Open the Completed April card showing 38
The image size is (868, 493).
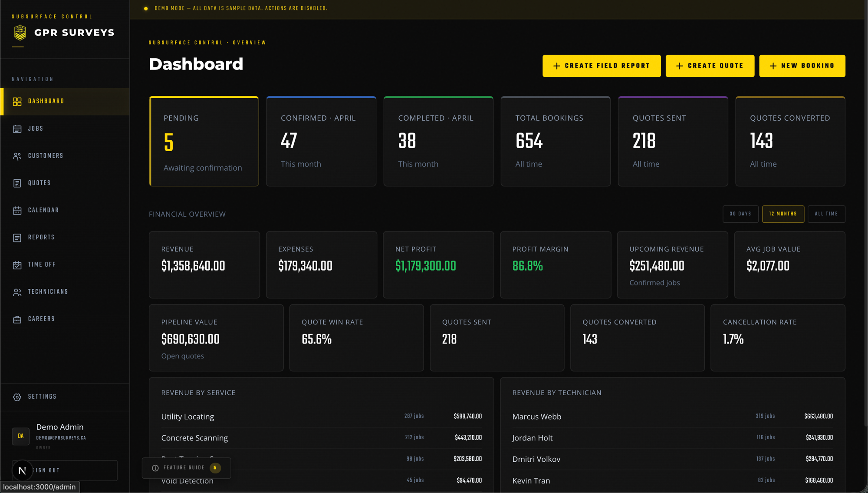click(438, 142)
